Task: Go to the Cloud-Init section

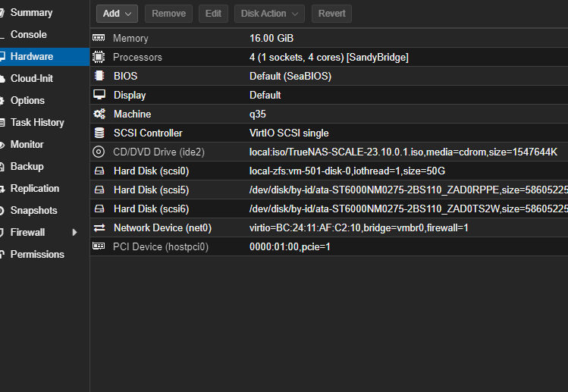Action: click(31, 79)
